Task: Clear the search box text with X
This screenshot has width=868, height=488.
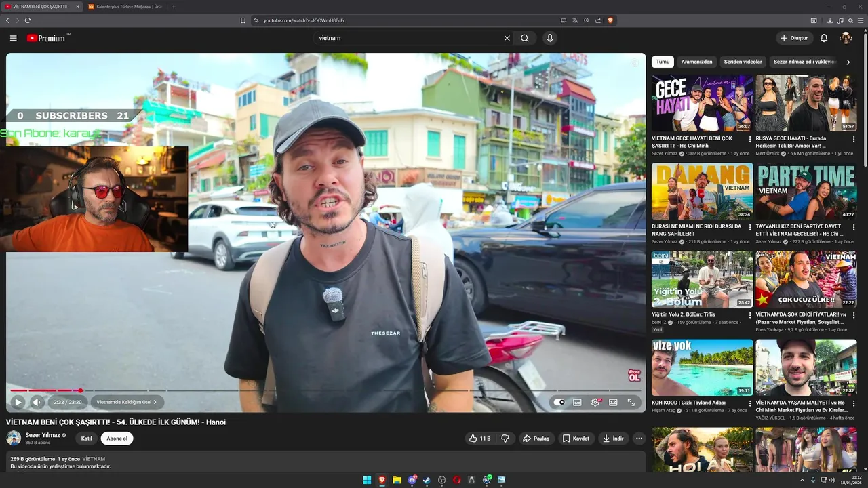Action: [507, 38]
